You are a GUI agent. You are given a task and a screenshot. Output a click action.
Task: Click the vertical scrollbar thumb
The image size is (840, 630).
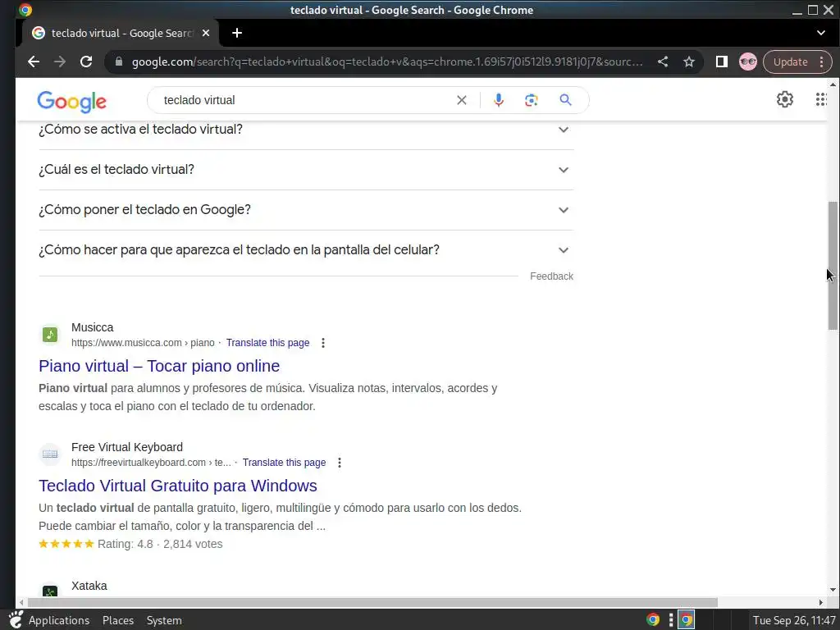pyautogui.click(x=833, y=265)
